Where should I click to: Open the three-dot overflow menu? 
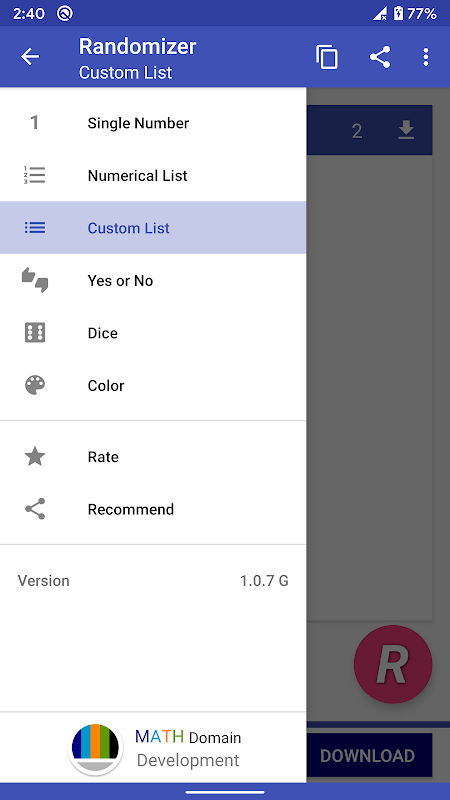[426, 57]
